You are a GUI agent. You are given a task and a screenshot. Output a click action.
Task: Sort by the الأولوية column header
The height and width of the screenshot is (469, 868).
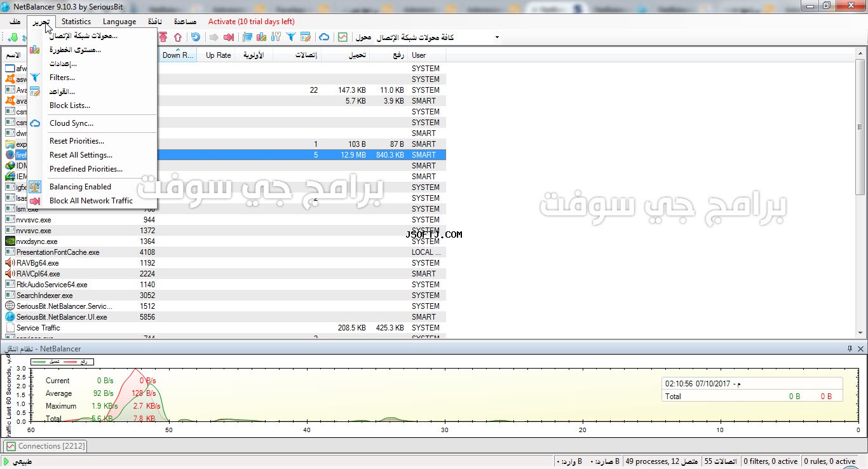(254, 55)
